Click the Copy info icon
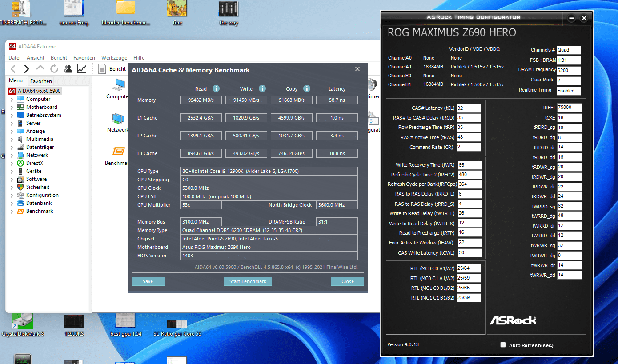 click(307, 88)
